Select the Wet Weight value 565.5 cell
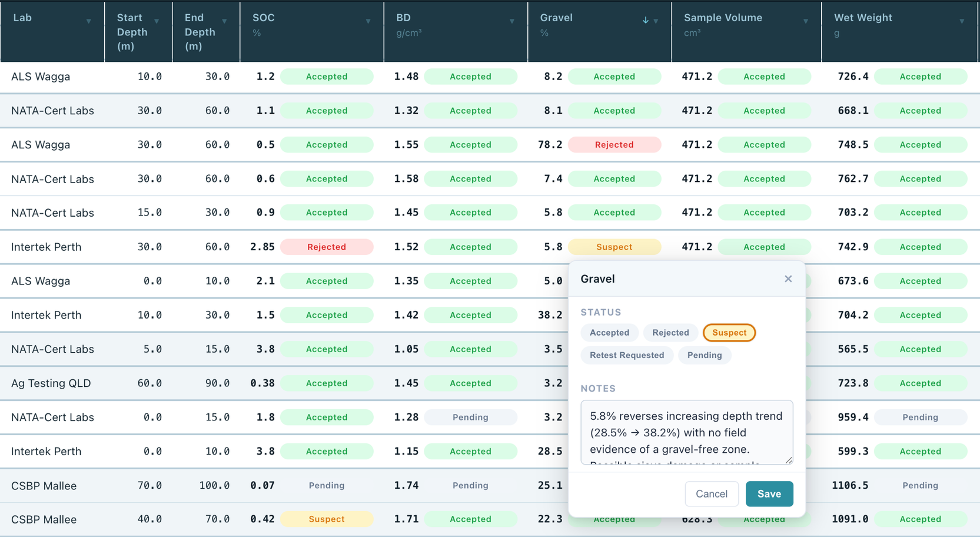This screenshot has width=980, height=537. click(853, 349)
